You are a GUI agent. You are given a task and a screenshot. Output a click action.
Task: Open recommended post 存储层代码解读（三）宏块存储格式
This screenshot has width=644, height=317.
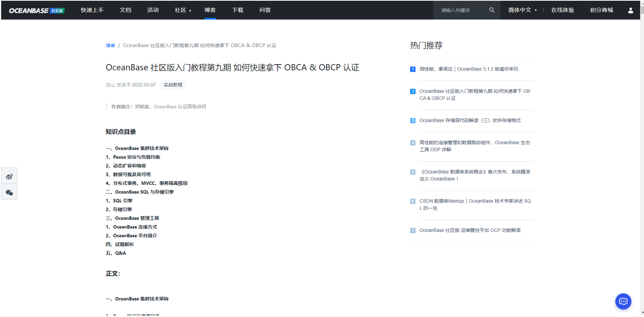470,121
